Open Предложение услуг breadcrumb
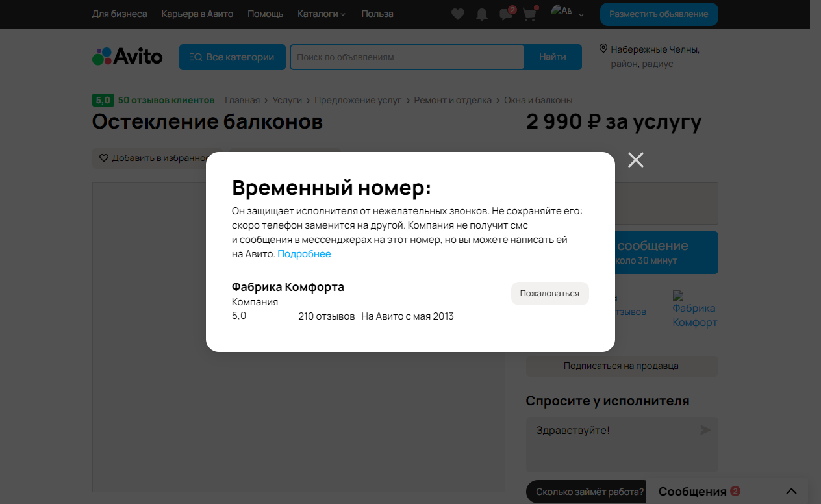This screenshot has height=504, width=821. click(x=358, y=100)
